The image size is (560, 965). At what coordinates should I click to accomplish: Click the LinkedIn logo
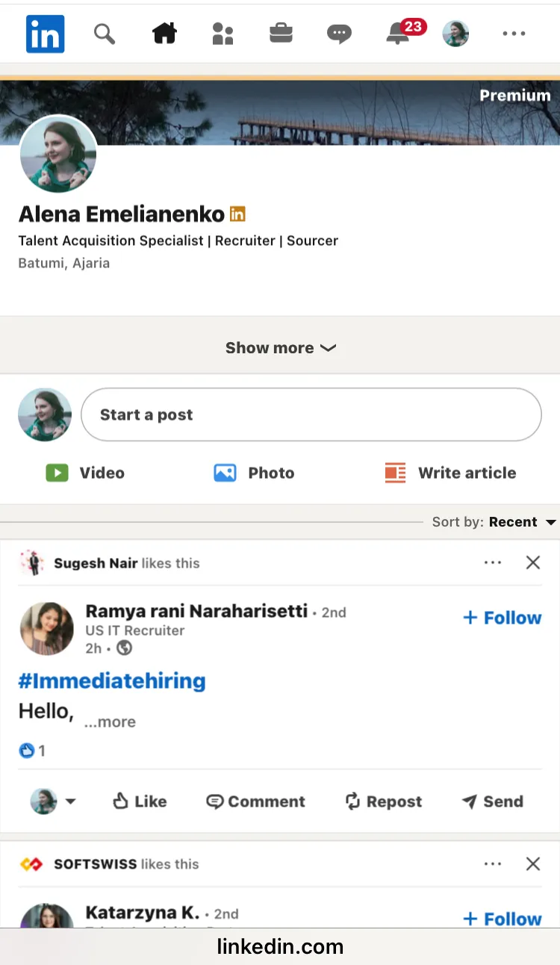[x=45, y=34]
